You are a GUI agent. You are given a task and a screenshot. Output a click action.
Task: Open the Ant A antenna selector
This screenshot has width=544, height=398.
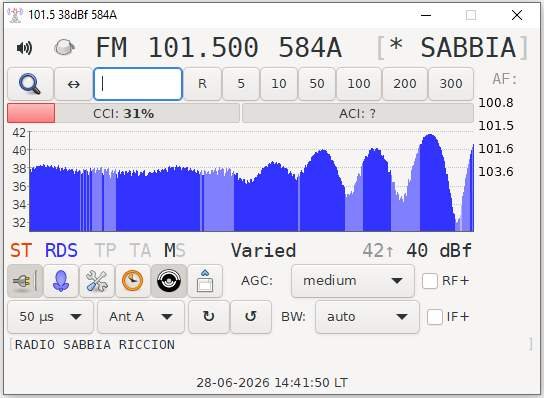[x=141, y=317]
